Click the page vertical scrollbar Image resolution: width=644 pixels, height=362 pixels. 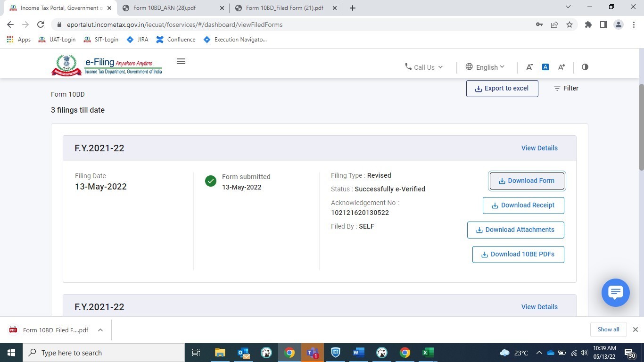(x=641, y=127)
